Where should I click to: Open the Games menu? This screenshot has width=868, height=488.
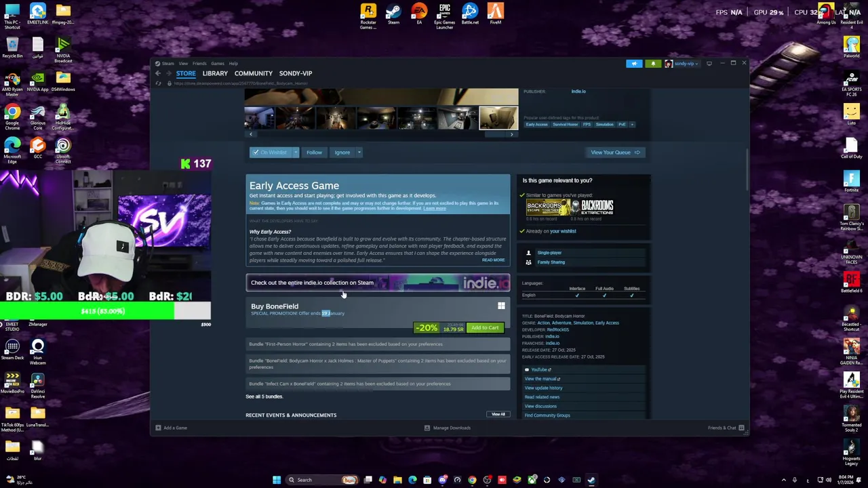click(217, 64)
